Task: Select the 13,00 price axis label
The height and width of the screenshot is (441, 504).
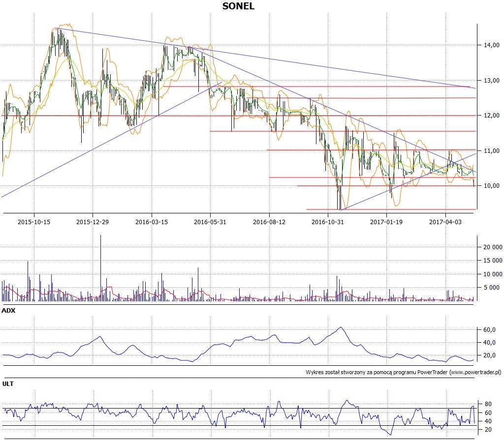Action: point(492,81)
